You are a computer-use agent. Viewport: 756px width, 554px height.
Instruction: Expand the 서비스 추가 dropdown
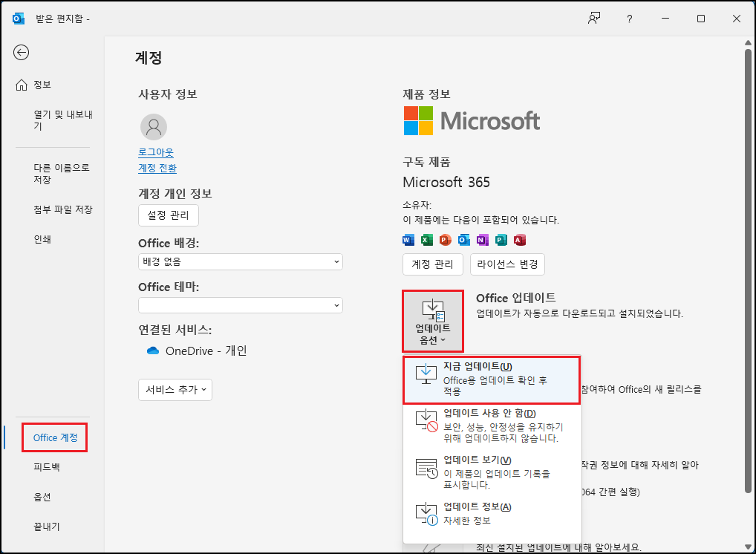[175, 390]
